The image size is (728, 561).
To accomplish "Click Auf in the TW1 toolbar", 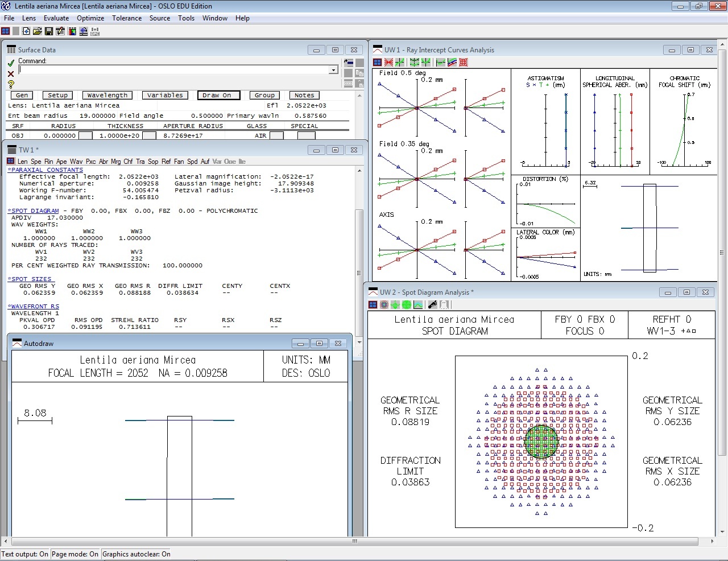I will (205, 162).
